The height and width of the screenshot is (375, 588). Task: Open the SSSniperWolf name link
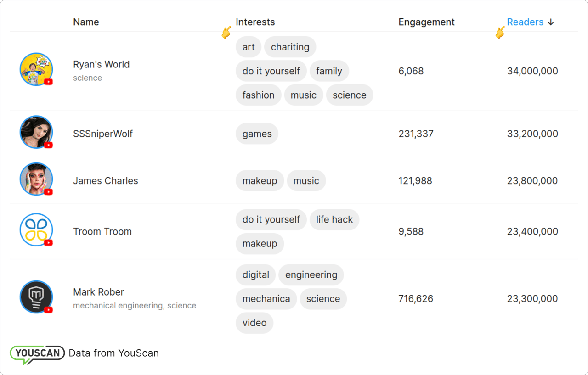pos(103,134)
